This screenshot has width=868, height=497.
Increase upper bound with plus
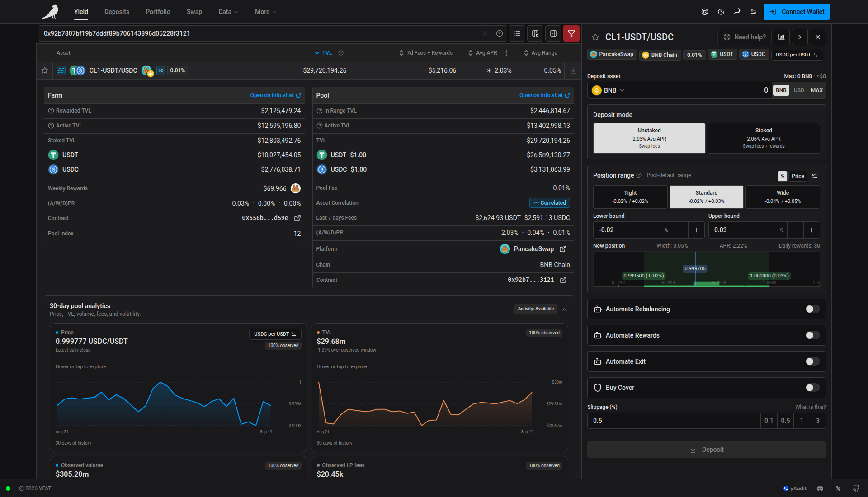click(812, 230)
